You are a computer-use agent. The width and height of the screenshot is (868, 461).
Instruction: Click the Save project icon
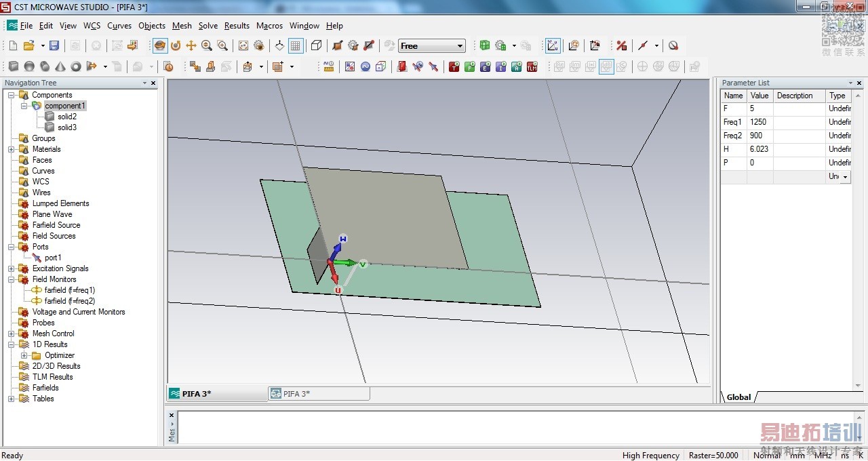tap(54, 45)
